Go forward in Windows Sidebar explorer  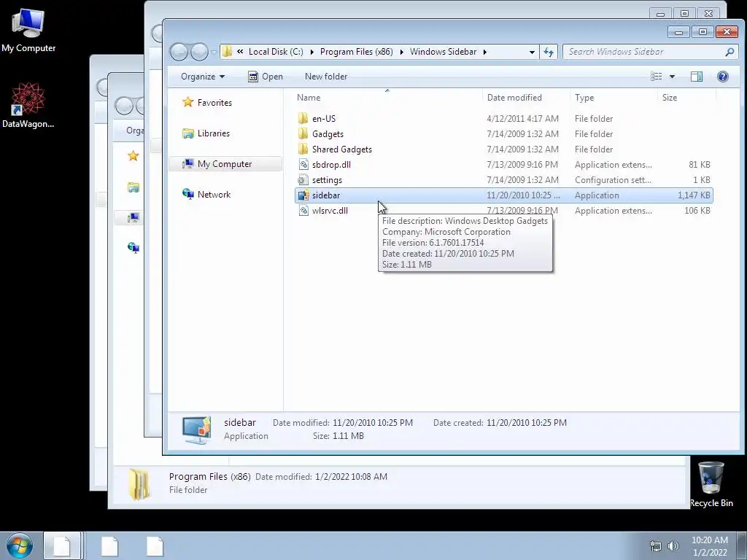point(200,52)
